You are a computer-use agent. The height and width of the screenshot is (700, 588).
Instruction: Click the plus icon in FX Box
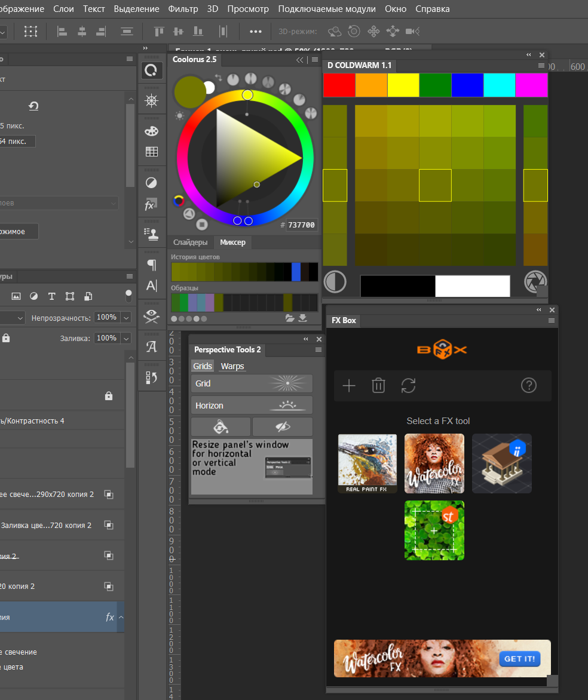[x=349, y=385]
